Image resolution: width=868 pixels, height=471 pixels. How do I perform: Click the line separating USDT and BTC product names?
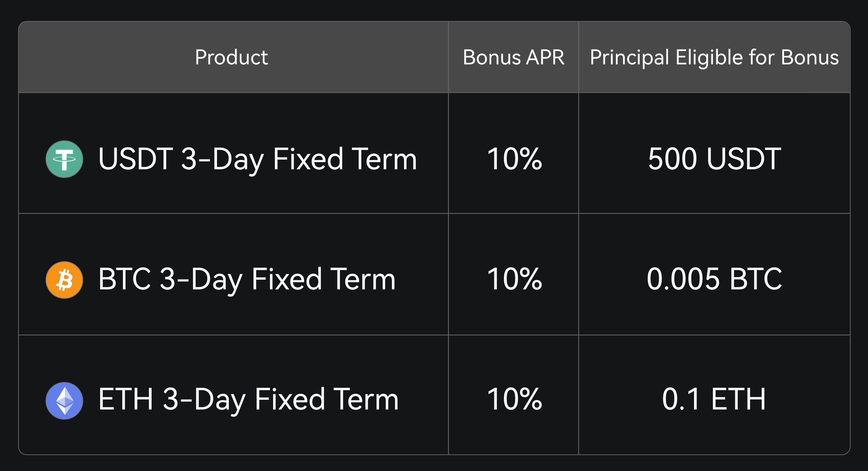tap(233, 213)
